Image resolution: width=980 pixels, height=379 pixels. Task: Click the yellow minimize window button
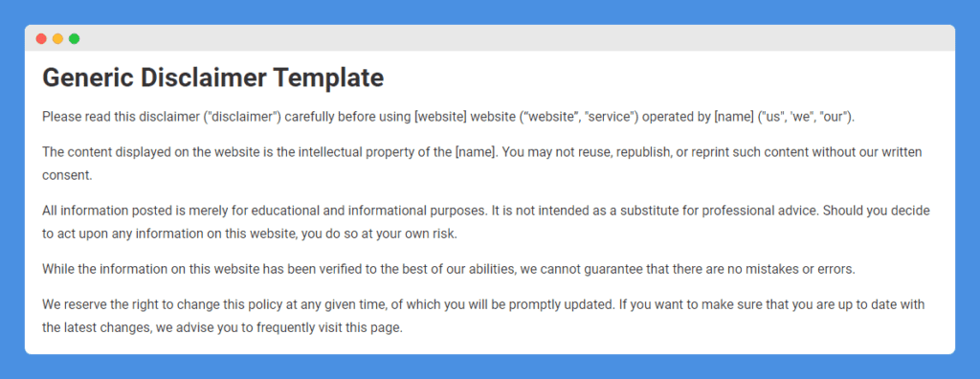pyautogui.click(x=57, y=39)
